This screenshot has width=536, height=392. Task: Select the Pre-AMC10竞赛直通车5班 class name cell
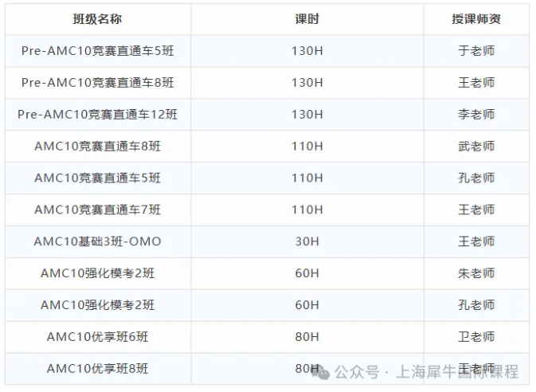pos(97,51)
